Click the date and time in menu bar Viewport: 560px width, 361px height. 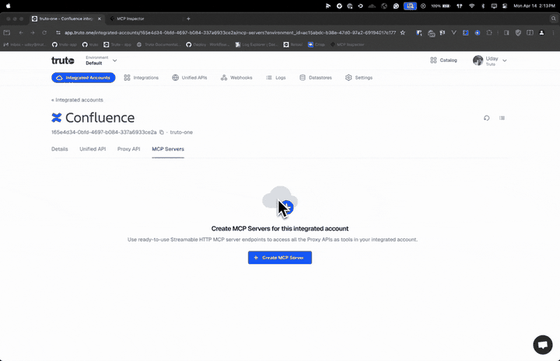pyautogui.click(x=534, y=6)
